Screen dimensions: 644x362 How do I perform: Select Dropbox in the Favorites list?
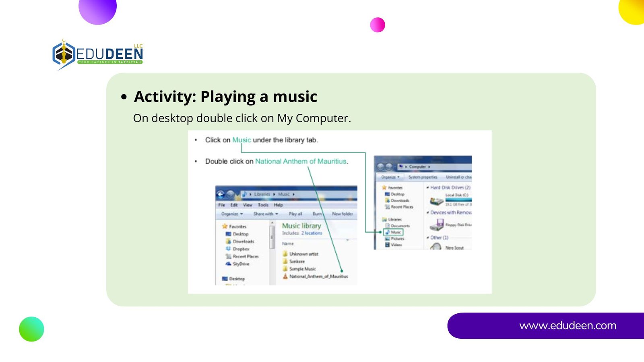click(x=240, y=249)
